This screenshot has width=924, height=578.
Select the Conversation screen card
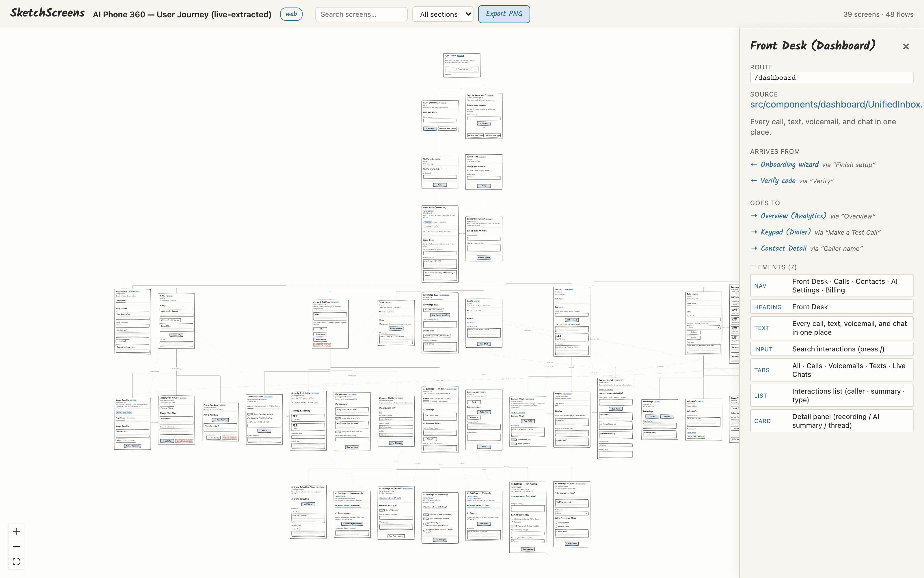[x=484, y=420]
